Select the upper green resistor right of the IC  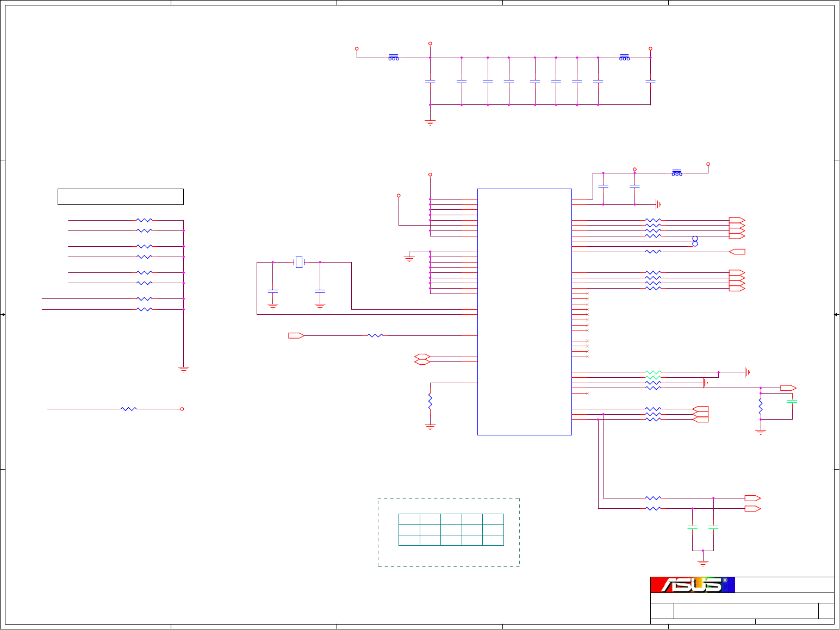coord(653,372)
